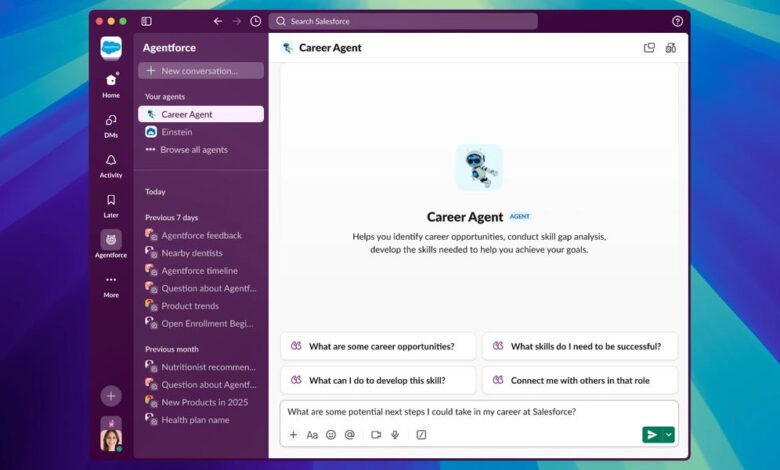Open the user profile avatar

pyautogui.click(x=111, y=439)
